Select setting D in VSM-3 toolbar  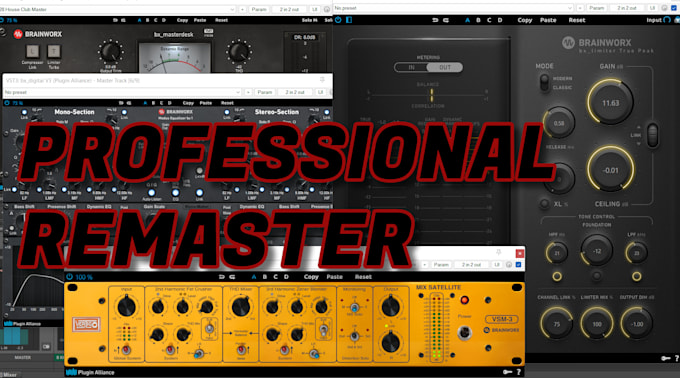[286, 277]
